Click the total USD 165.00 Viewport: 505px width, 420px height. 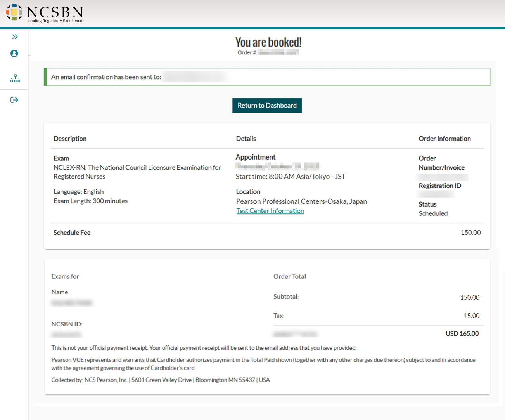click(x=462, y=333)
